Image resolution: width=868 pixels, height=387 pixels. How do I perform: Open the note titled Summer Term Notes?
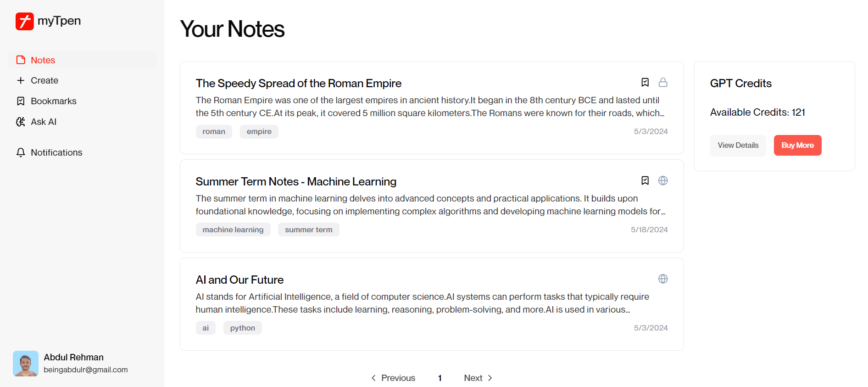(296, 181)
